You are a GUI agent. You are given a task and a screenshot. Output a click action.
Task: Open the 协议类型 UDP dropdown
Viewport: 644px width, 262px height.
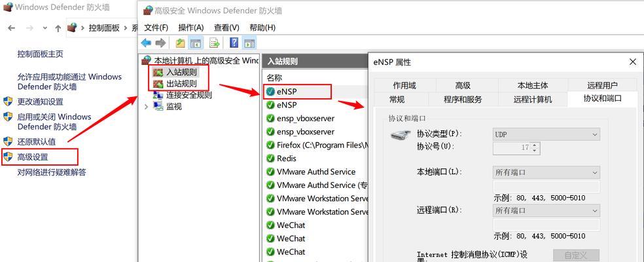(546, 134)
